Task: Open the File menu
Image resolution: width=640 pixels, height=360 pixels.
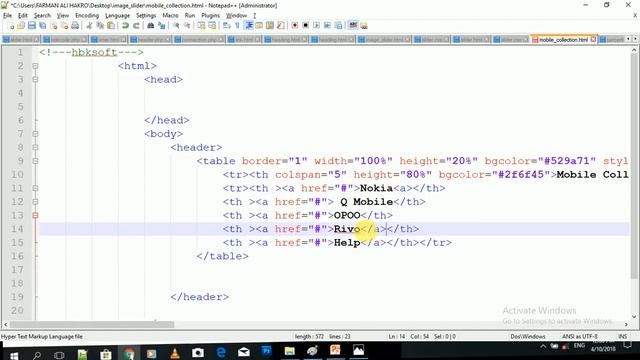Action: click(x=7, y=16)
